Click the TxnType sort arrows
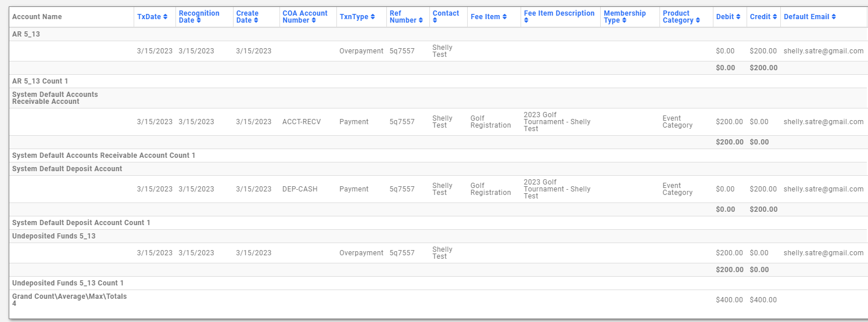868x322 pixels. tap(374, 17)
